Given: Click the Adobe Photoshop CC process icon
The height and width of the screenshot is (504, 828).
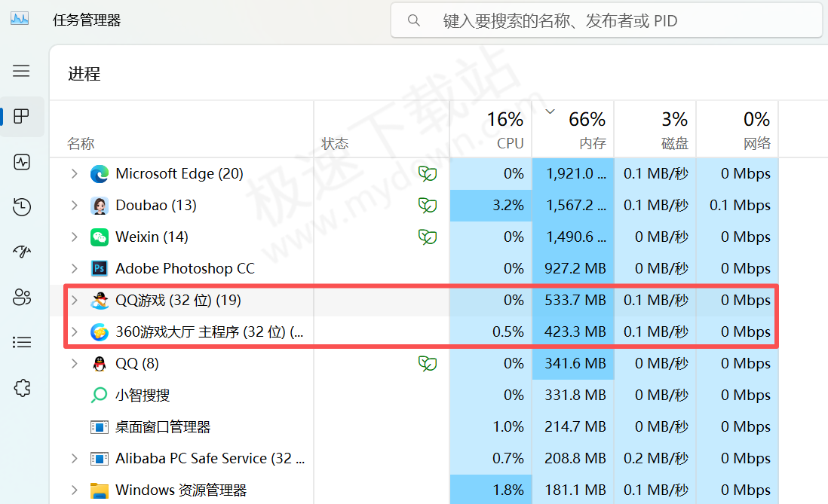Looking at the screenshot, I should (99, 269).
